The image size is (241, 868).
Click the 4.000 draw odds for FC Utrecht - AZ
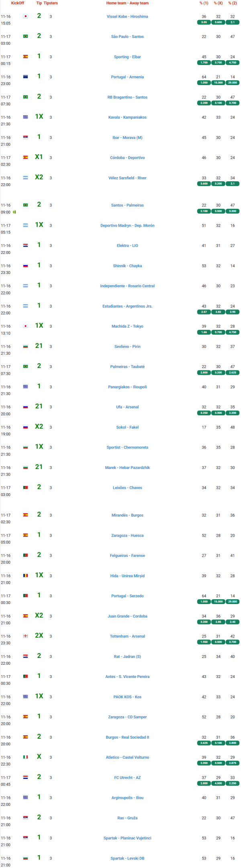click(x=218, y=783)
